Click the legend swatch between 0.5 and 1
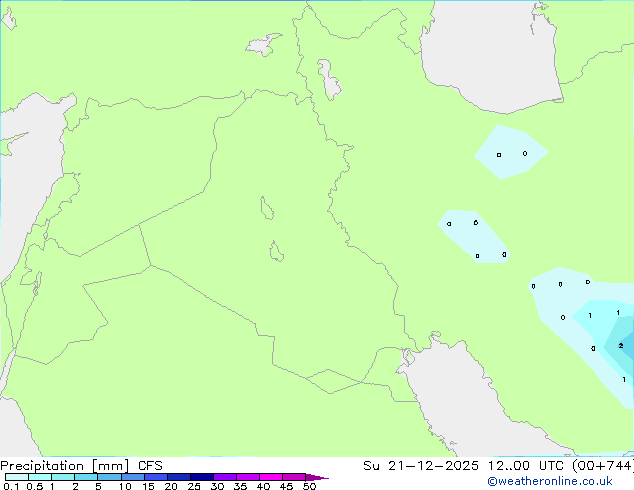 click(x=40, y=477)
